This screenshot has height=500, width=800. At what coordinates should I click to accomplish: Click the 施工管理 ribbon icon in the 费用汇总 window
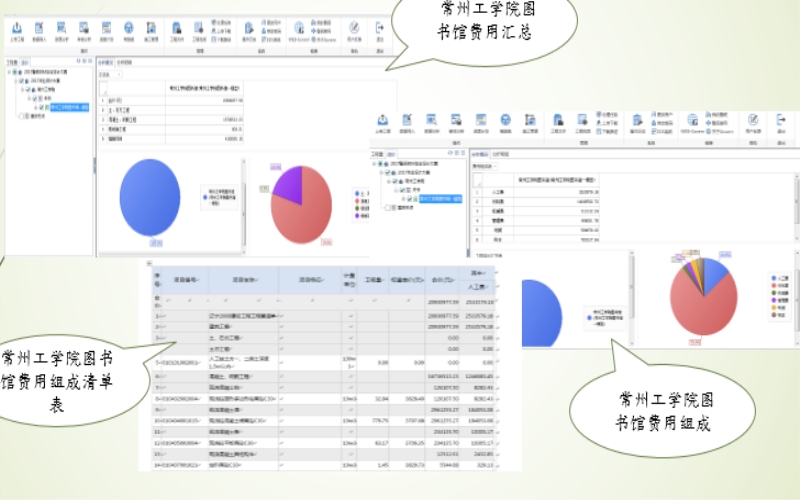click(151, 29)
